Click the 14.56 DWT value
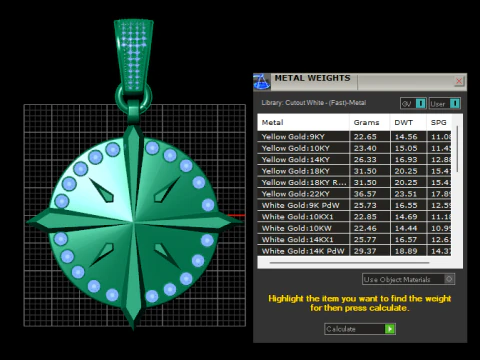The image size is (480, 360). [406, 137]
